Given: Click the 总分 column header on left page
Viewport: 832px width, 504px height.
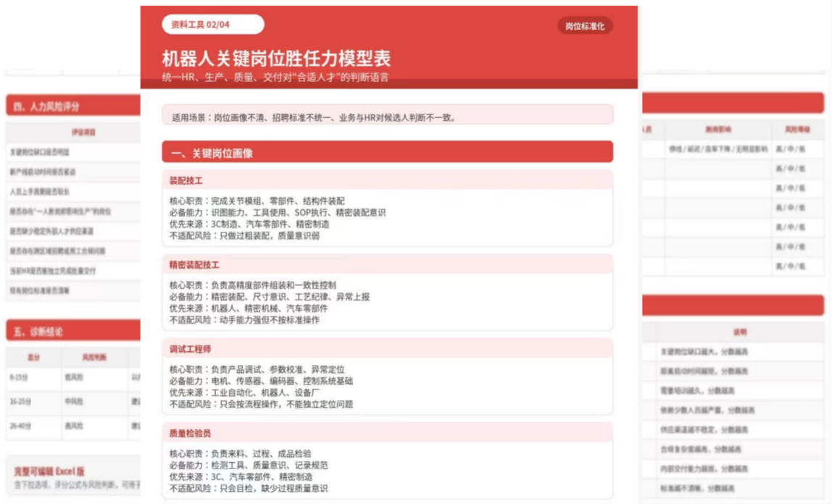Looking at the screenshot, I should [x=34, y=358].
